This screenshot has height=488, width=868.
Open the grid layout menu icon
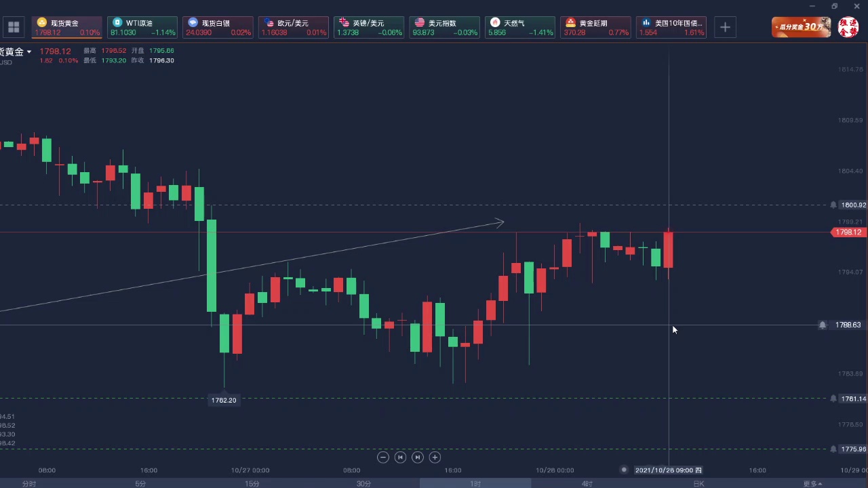(14, 27)
